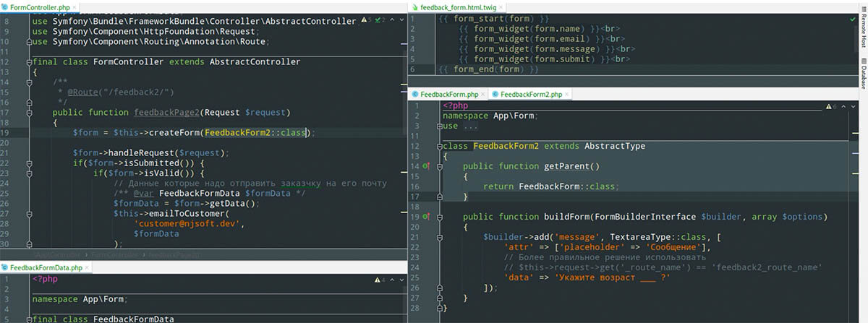Collapse the FeedbackForm2 class block
The image size is (868, 323).
[440, 147]
